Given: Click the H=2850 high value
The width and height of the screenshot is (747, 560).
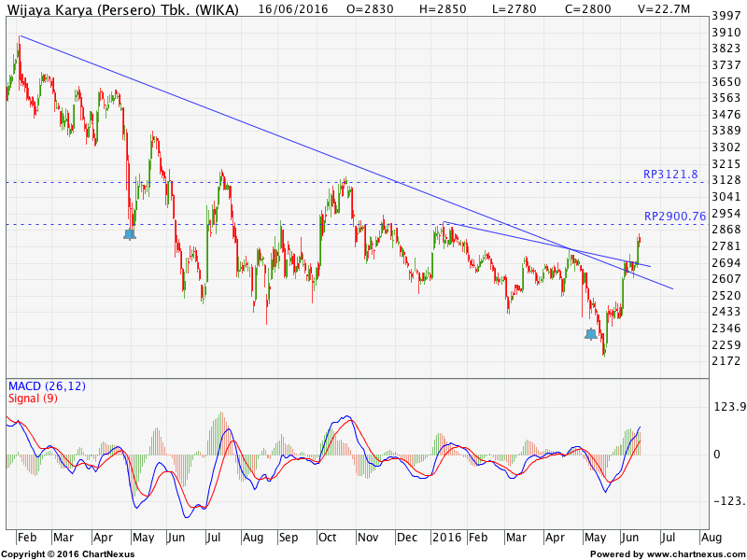Looking at the screenshot, I should coord(443,8).
